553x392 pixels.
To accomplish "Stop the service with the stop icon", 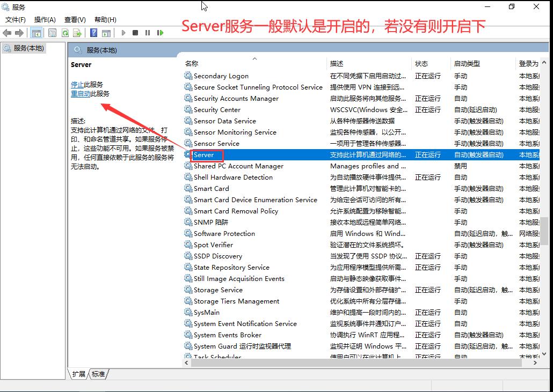I will pos(135,33).
